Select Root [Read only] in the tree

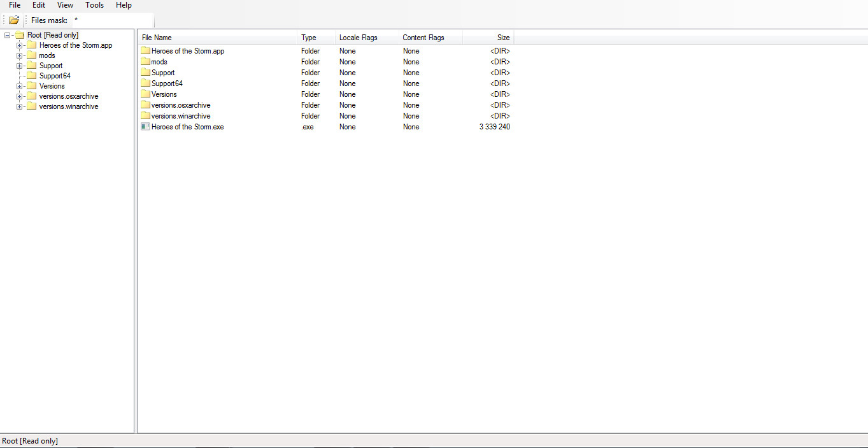(53, 35)
